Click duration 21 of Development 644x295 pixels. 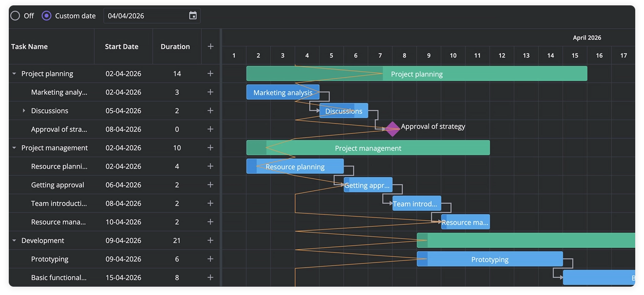[x=177, y=241]
